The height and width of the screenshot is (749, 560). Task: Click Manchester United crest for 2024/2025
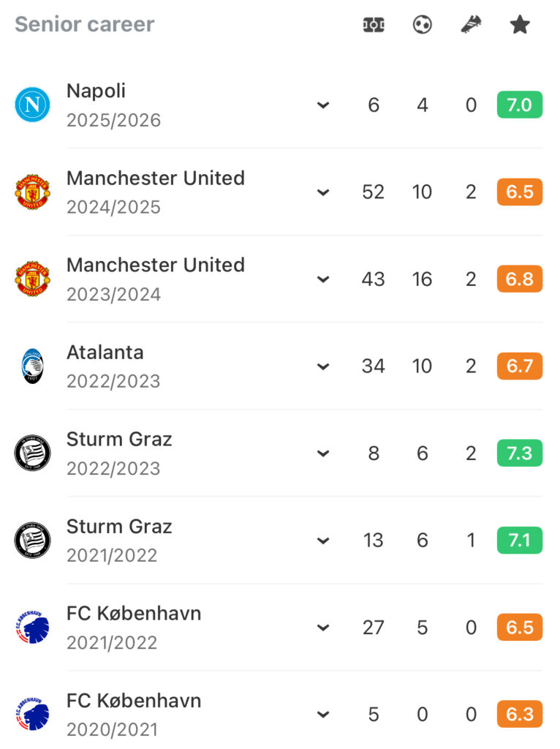point(32,192)
